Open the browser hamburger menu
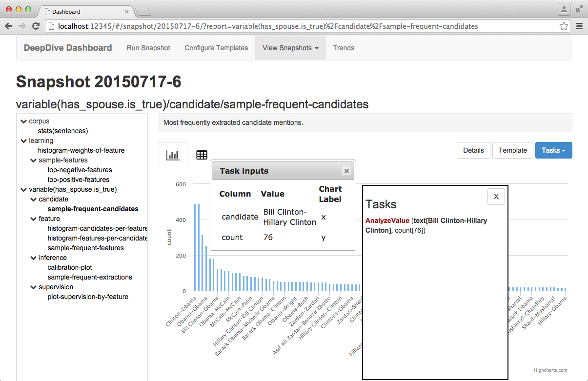The image size is (588, 381). [580, 26]
